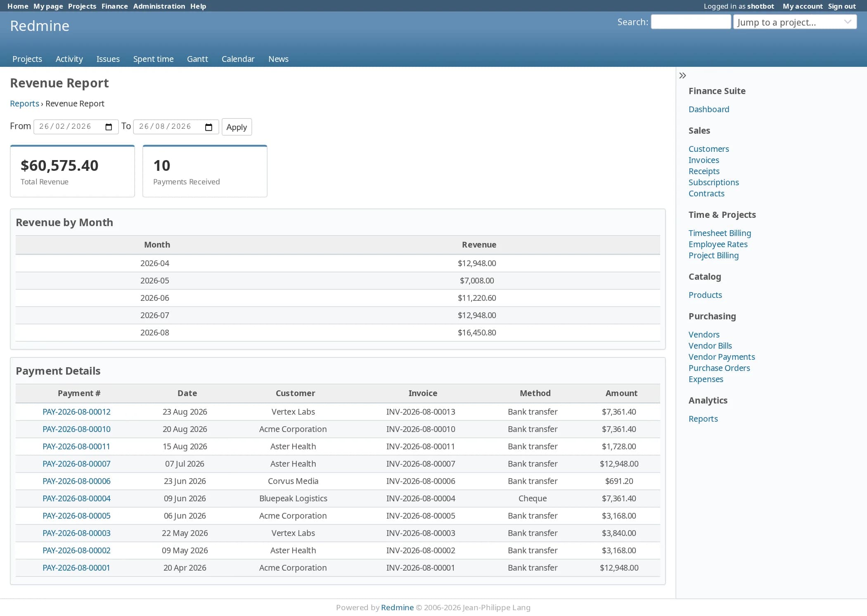Open Vendor Payments sidebar link
Screen dimensions: 867x616
point(722,357)
